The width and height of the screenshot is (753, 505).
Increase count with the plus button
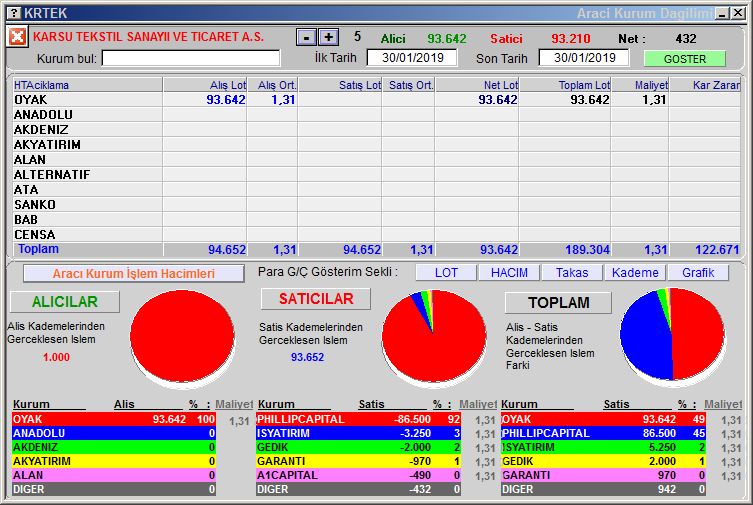click(x=328, y=37)
